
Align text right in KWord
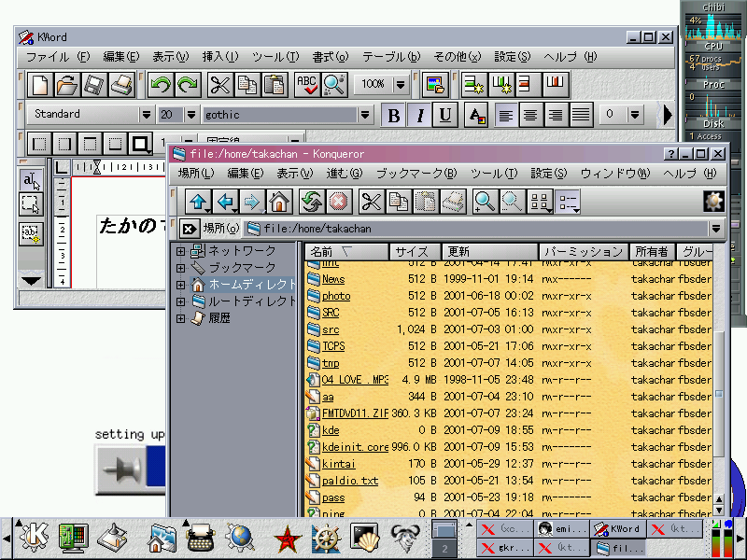(x=556, y=115)
